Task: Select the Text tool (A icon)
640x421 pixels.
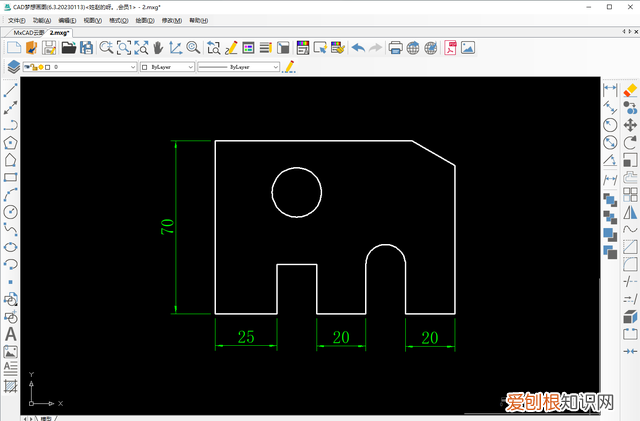Action: 11,334
